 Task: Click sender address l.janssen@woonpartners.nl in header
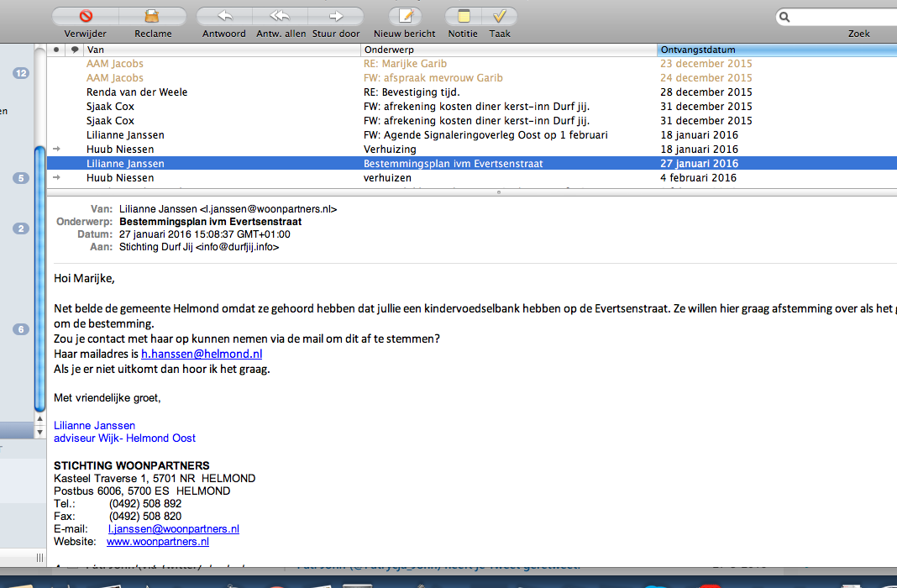[268, 209]
